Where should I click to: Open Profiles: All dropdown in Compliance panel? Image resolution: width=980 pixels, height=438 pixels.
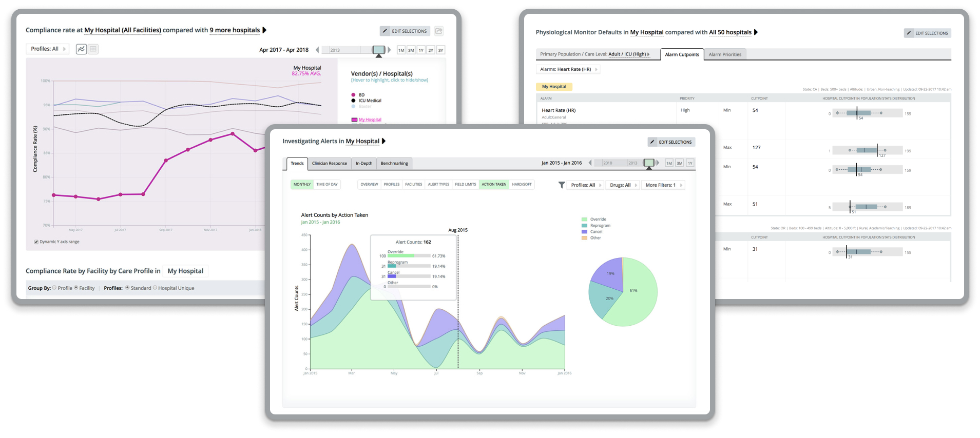click(47, 49)
